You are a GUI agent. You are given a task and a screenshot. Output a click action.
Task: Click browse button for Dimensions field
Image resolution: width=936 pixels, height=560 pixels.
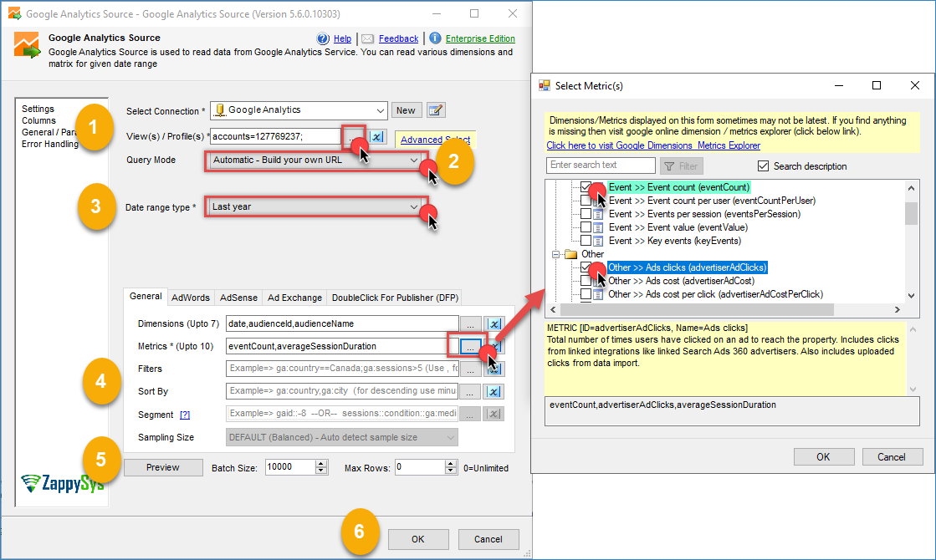[x=470, y=323]
